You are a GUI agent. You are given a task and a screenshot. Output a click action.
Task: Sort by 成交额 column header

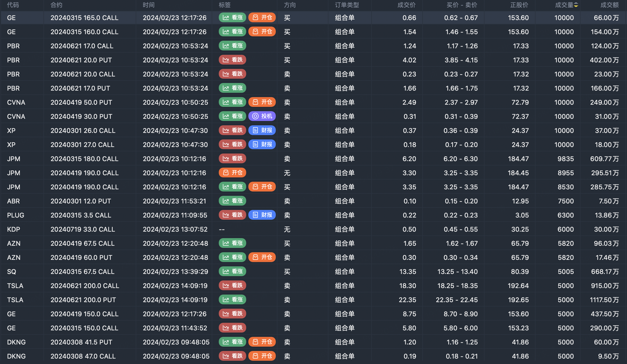point(609,5)
